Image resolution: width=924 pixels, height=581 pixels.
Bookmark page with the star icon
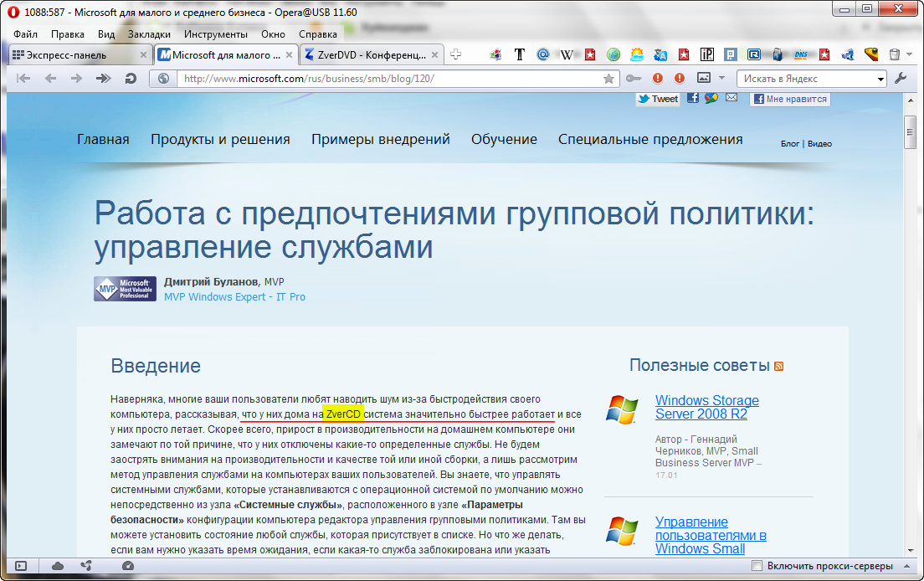(608, 79)
